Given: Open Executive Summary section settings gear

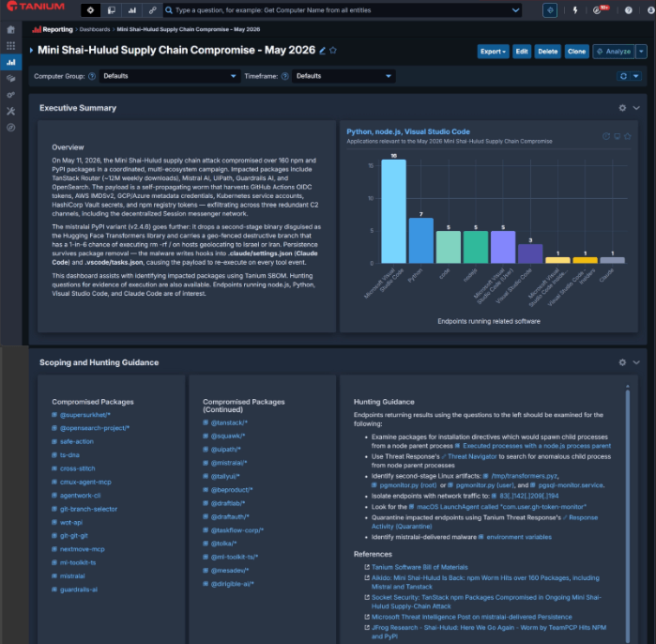Looking at the screenshot, I should [x=622, y=108].
